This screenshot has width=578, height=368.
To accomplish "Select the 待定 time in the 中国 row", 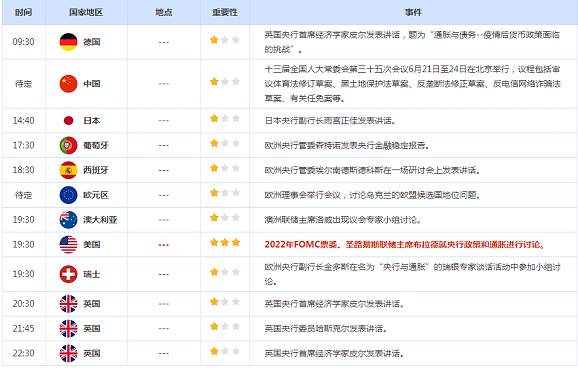I will pos(24,84).
